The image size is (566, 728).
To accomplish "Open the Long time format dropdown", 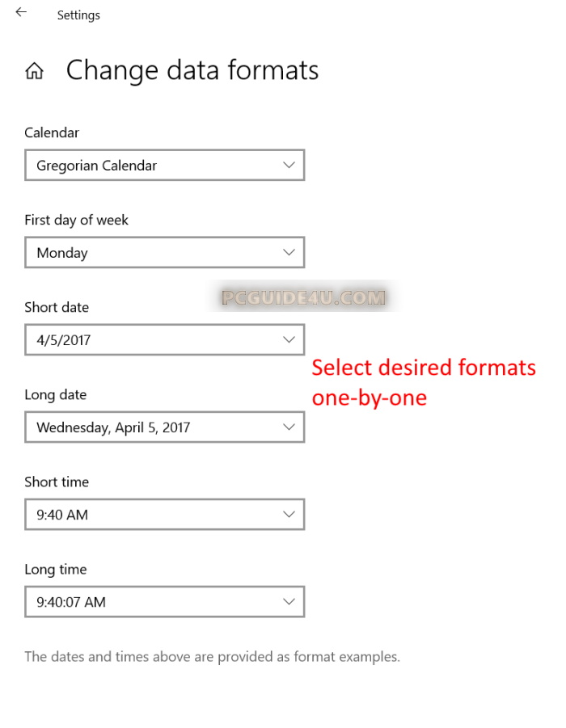I will pyautogui.click(x=164, y=601).
